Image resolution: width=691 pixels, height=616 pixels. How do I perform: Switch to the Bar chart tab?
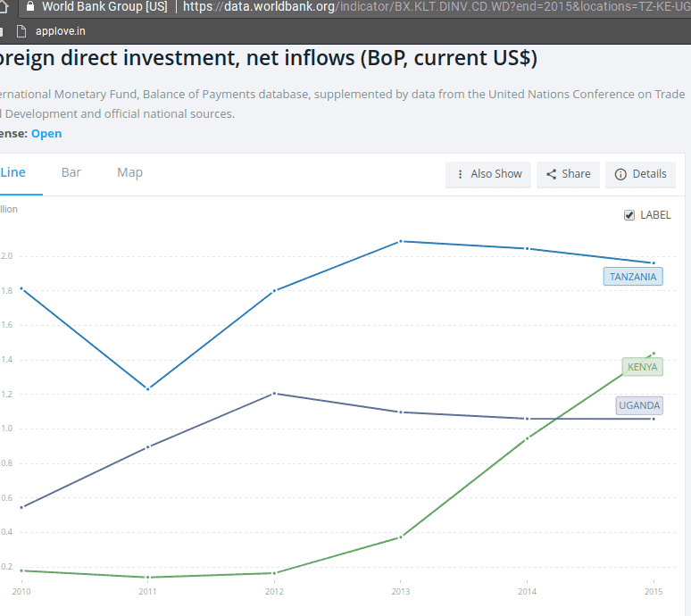[71, 172]
